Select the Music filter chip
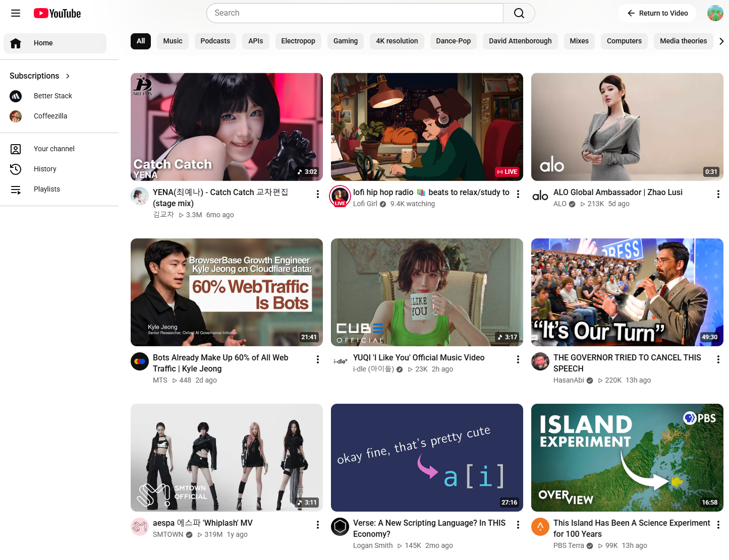This screenshot has height=560, width=729. point(173,41)
